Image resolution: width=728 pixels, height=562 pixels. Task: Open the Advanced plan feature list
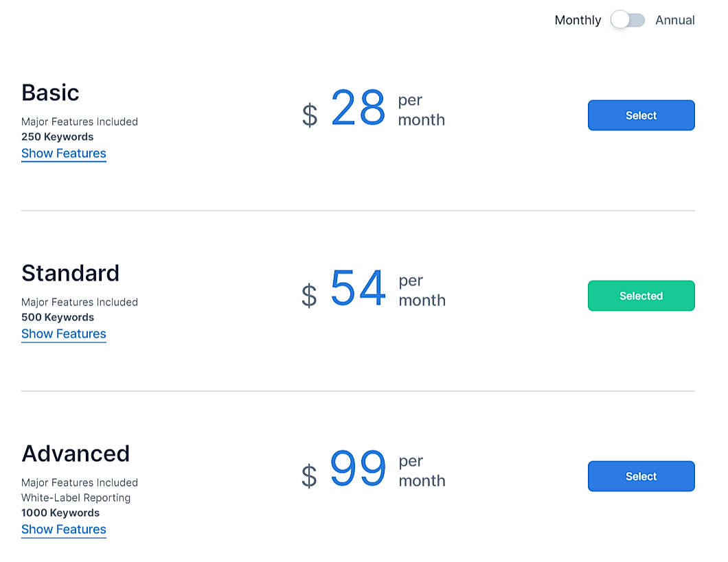point(63,529)
